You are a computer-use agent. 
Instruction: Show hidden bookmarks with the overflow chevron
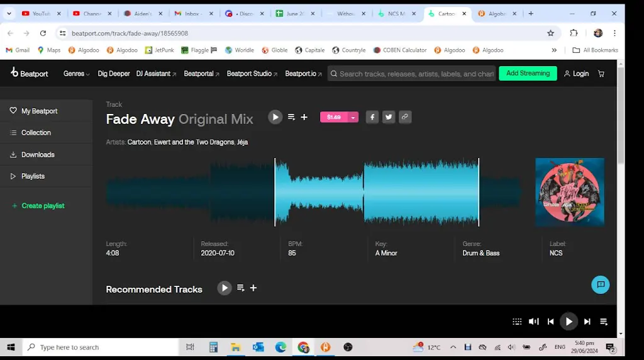(554, 50)
